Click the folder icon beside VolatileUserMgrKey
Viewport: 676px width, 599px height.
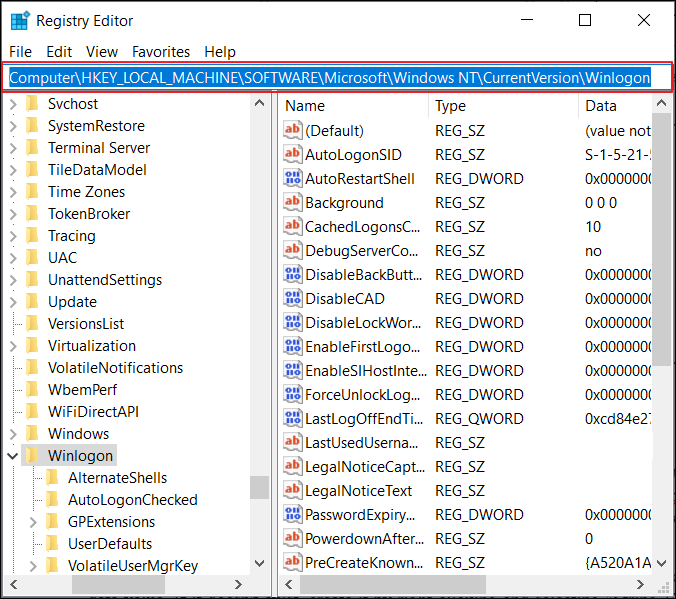[x=52, y=565]
